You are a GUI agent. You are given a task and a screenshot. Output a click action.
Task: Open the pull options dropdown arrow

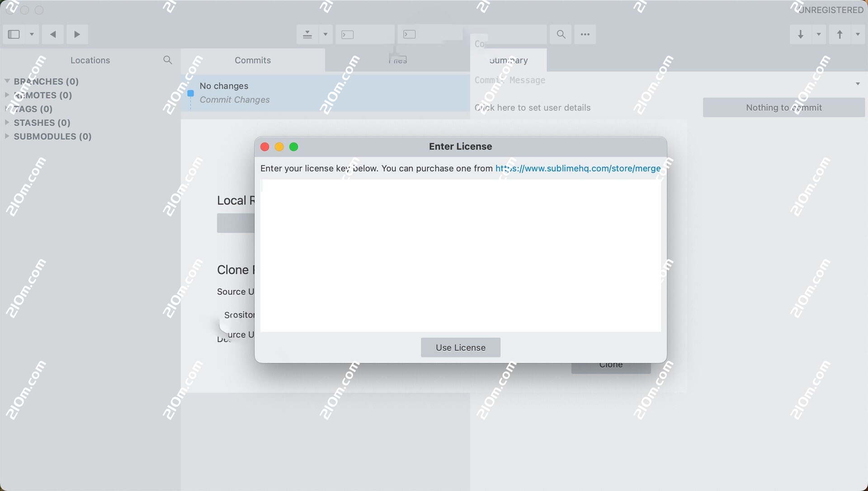point(818,34)
